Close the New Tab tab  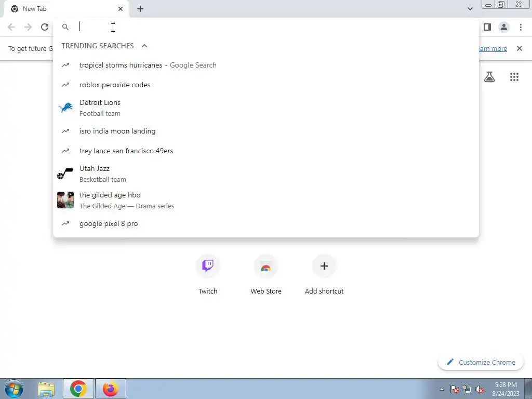[121, 9]
